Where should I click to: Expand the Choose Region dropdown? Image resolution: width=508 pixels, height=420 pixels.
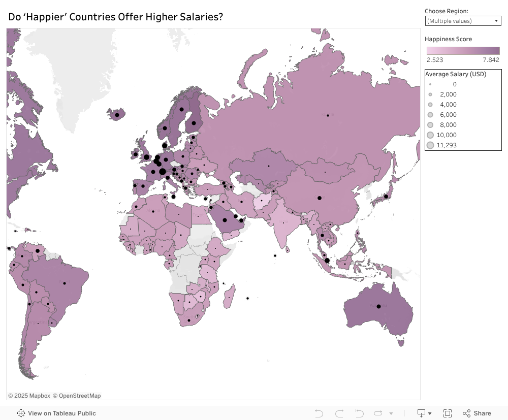463,21
